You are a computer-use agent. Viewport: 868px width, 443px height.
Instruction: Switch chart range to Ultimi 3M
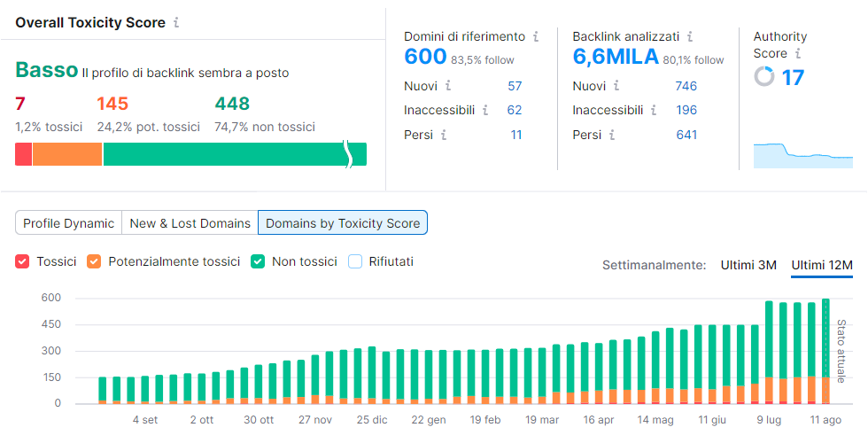[748, 265]
